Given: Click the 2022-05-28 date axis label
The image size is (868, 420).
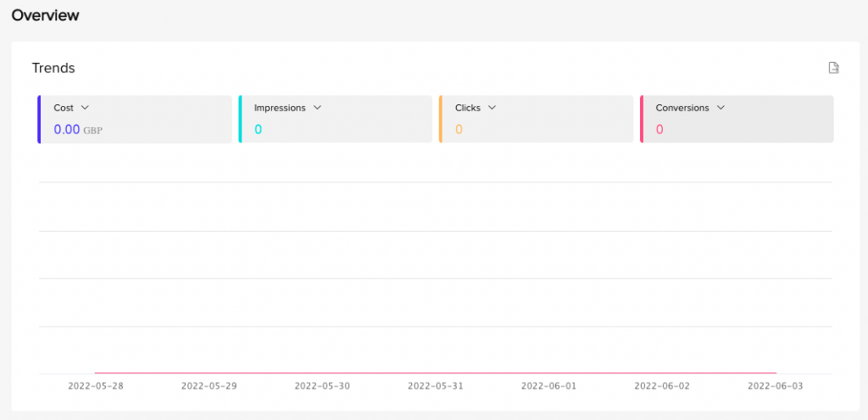Looking at the screenshot, I should click(96, 386).
